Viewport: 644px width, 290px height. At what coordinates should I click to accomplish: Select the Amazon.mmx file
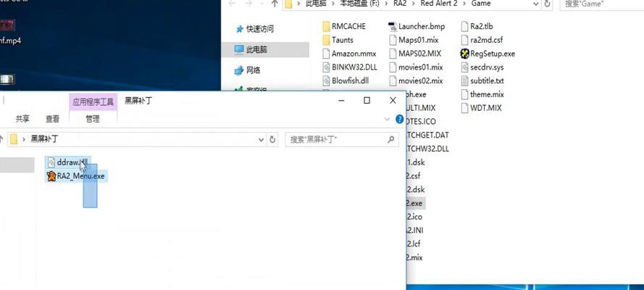coord(349,54)
